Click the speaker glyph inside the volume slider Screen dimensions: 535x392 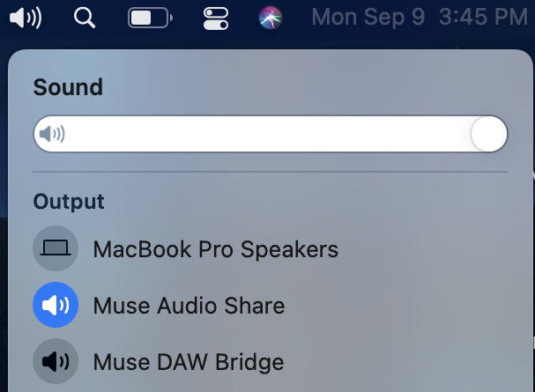(x=51, y=134)
